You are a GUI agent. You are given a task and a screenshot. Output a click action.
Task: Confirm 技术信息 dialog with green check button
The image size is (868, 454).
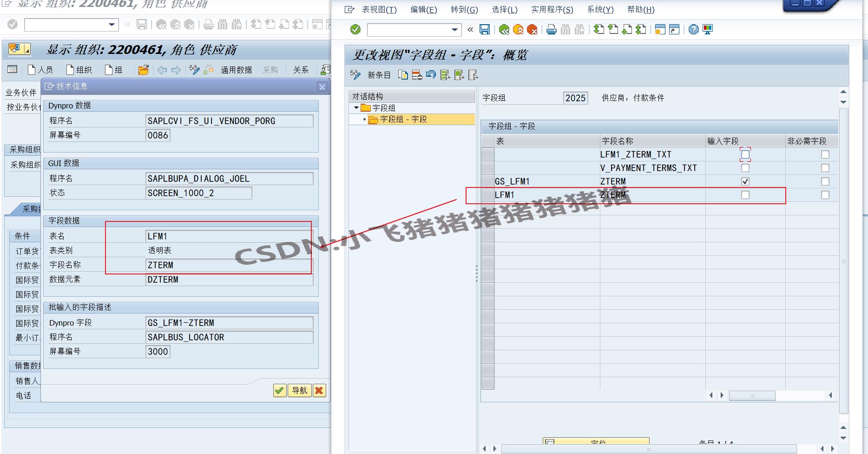pyautogui.click(x=280, y=390)
